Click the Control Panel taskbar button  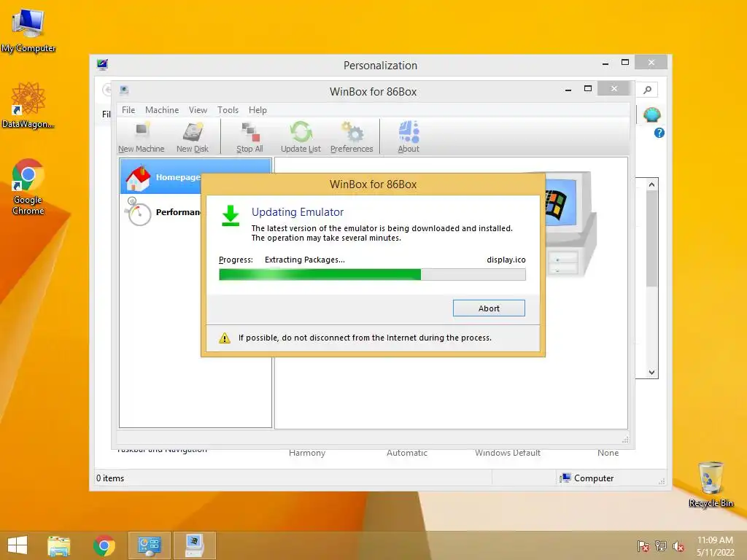click(x=149, y=545)
